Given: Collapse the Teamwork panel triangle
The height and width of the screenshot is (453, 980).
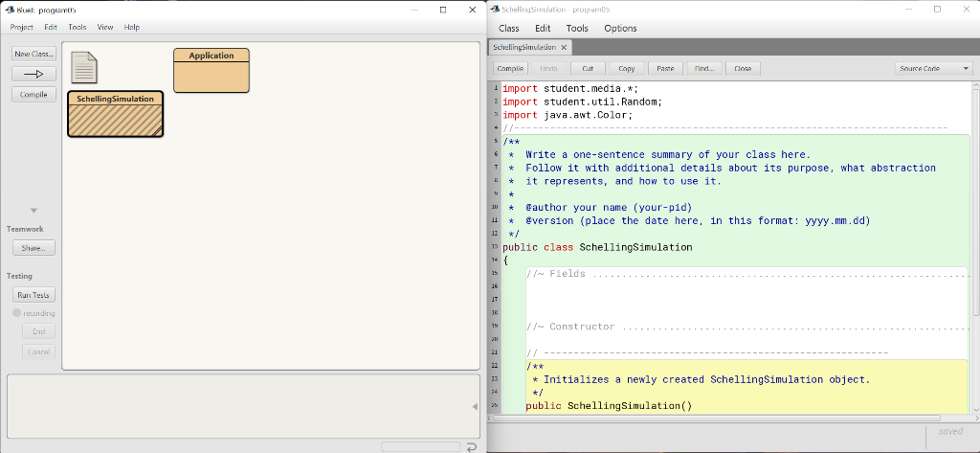Looking at the screenshot, I should pyautogui.click(x=33, y=211).
